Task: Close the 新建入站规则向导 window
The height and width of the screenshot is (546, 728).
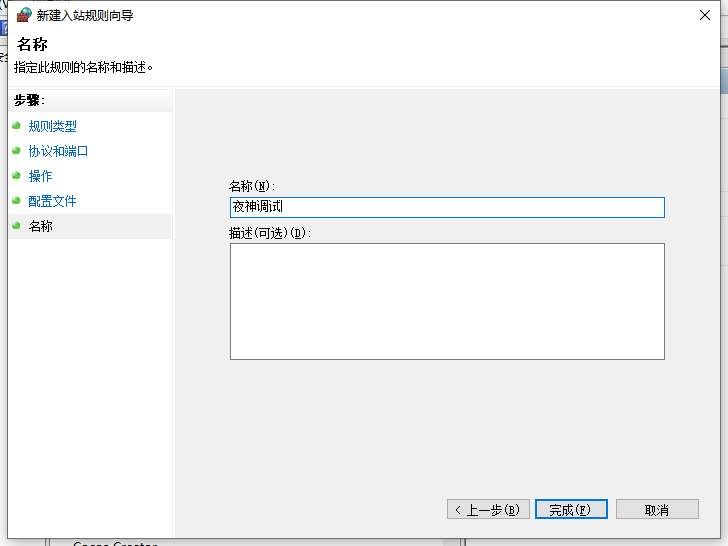Action: (x=705, y=15)
